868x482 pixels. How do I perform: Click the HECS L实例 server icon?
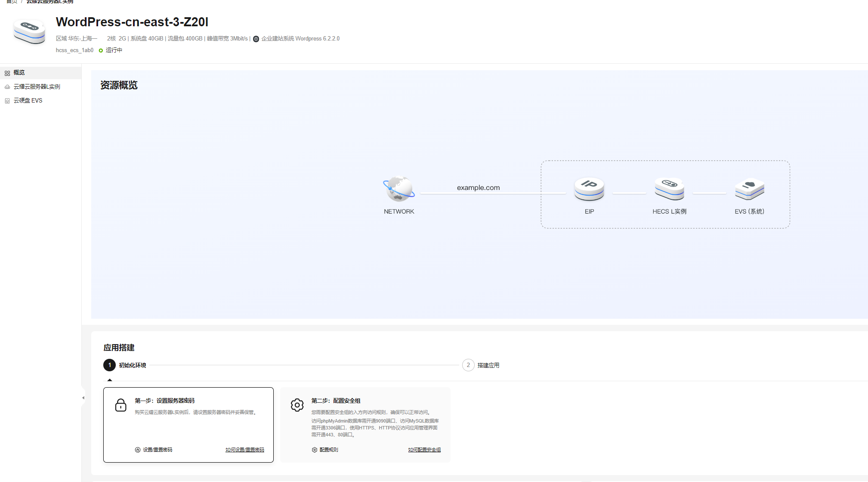pos(669,189)
